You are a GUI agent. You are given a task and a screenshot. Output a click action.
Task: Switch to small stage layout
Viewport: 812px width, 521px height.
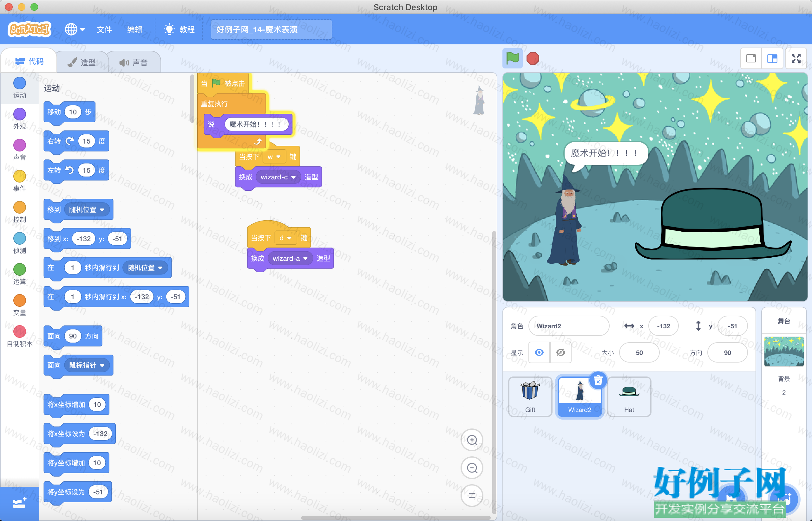[x=751, y=59]
